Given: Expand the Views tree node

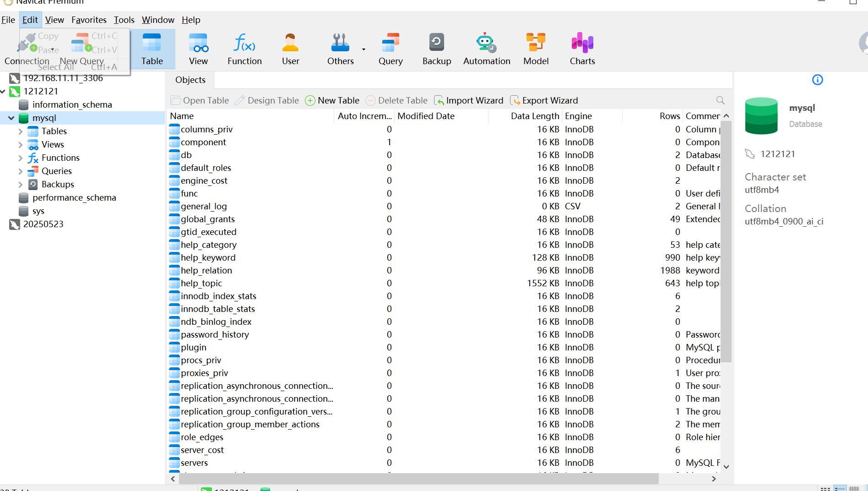Looking at the screenshot, I should pyautogui.click(x=21, y=145).
